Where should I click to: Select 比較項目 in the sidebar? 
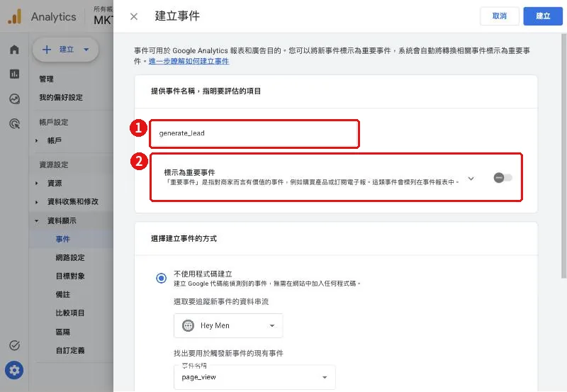(70, 313)
